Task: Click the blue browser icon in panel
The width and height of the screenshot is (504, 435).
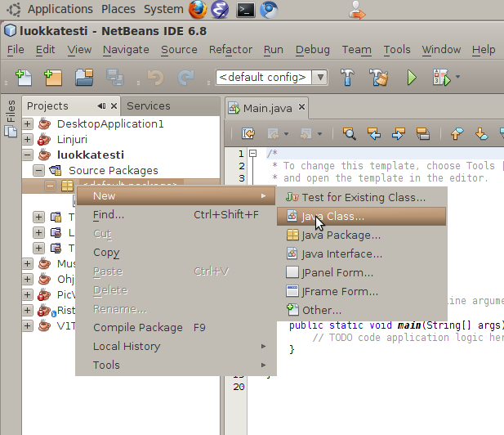Action: click(269, 10)
